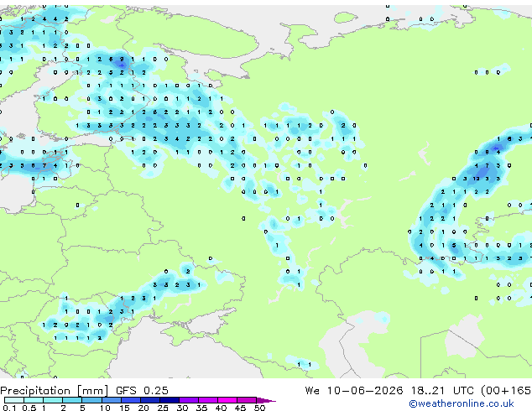Click the legend arrow tip beyond 50
Image resolution: width=532 pixels, height=411 pixels.
pos(266,400)
